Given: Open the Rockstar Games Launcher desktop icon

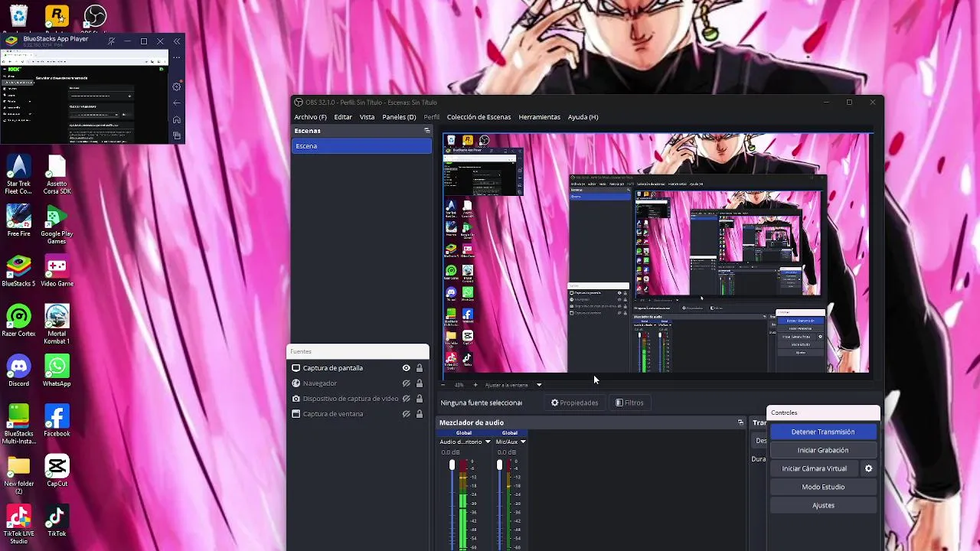Looking at the screenshot, I should tap(57, 15).
